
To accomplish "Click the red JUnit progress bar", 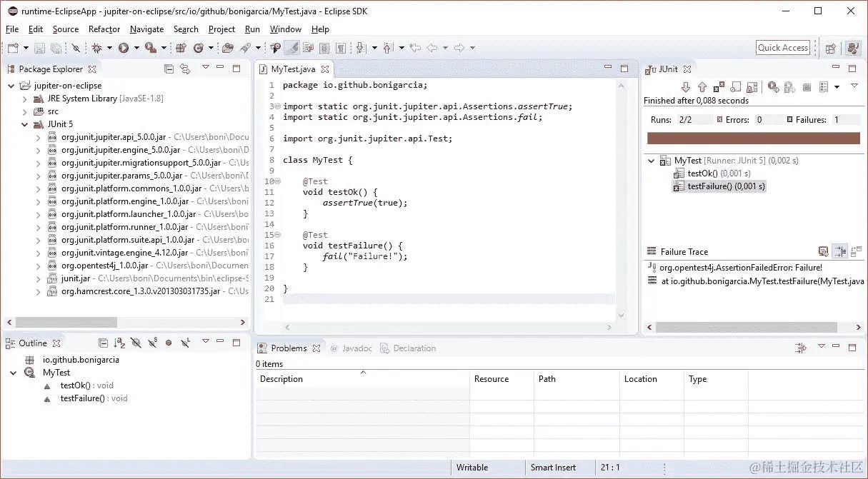I will coord(754,138).
